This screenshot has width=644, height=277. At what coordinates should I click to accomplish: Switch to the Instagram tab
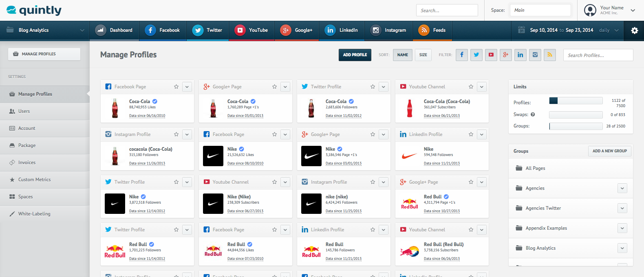(x=388, y=30)
